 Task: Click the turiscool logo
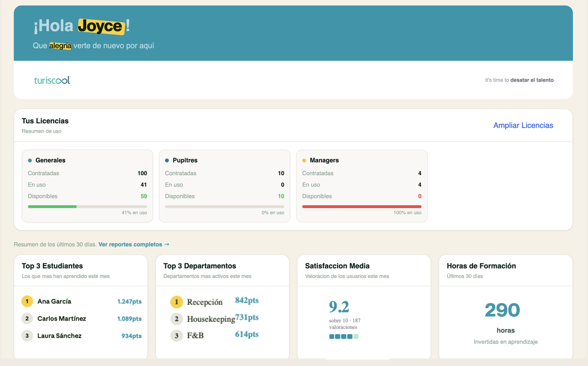coord(52,80)
